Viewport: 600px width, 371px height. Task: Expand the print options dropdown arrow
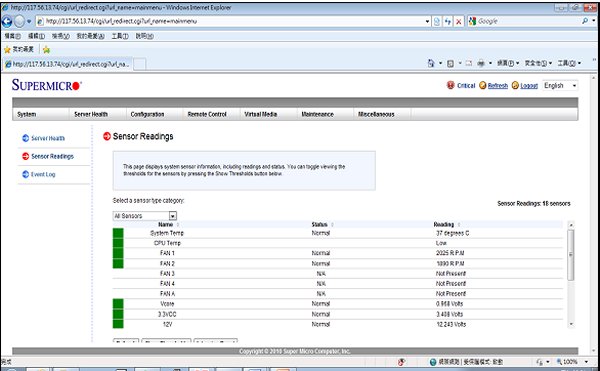coord(490,63)
